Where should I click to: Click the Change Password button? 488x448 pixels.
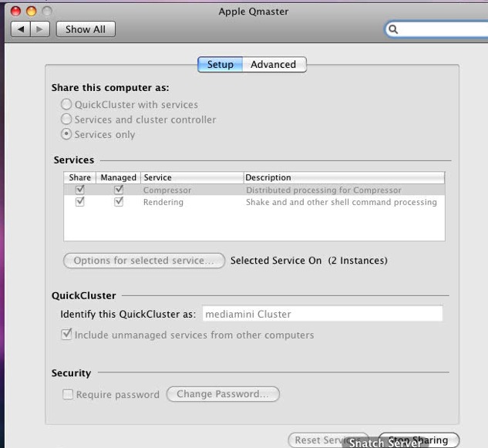(x=223, y=394)
